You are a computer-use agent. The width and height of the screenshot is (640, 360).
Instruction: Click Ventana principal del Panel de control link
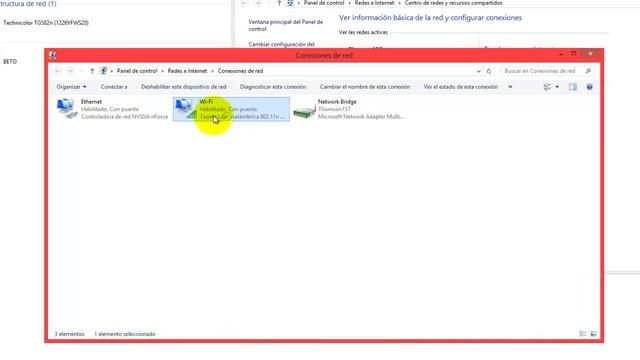coord(286,25)
